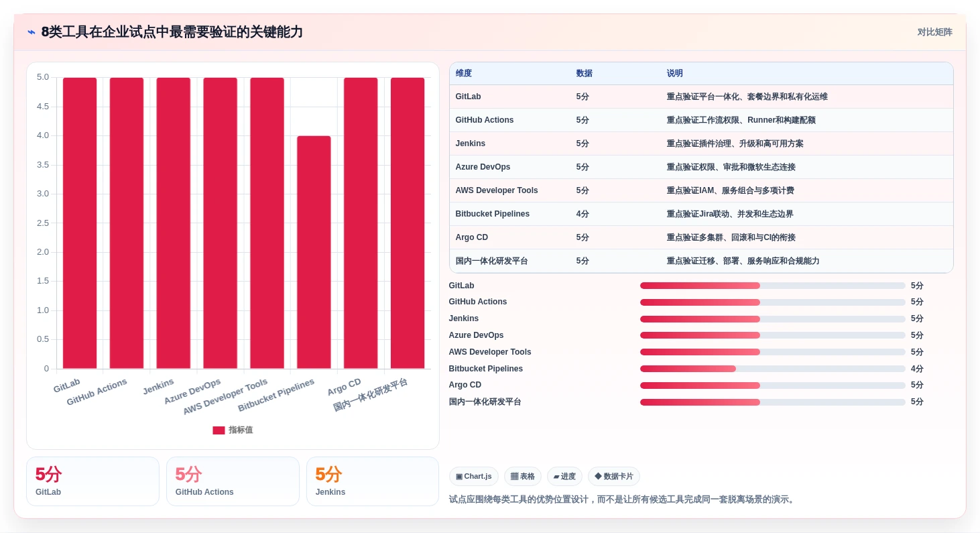The width and height of the screenshot is (980, 533).
Task: Click the Argo CD x-axis label
Action: click(x=345, y=387)
